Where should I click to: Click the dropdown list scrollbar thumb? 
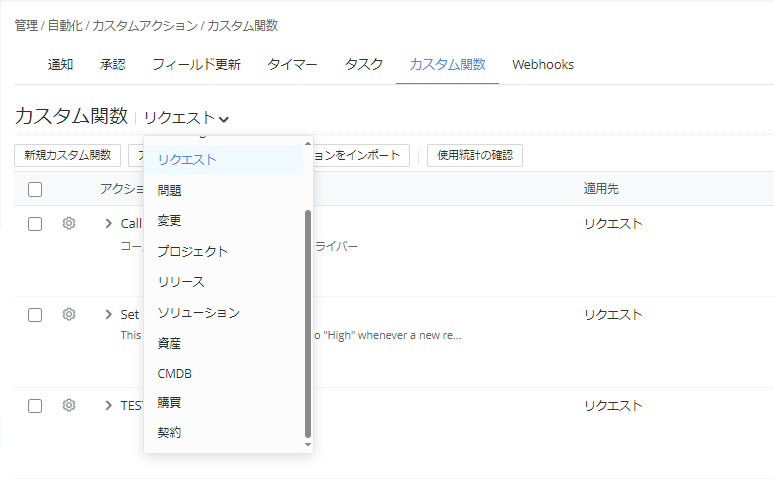pos(308,320)
